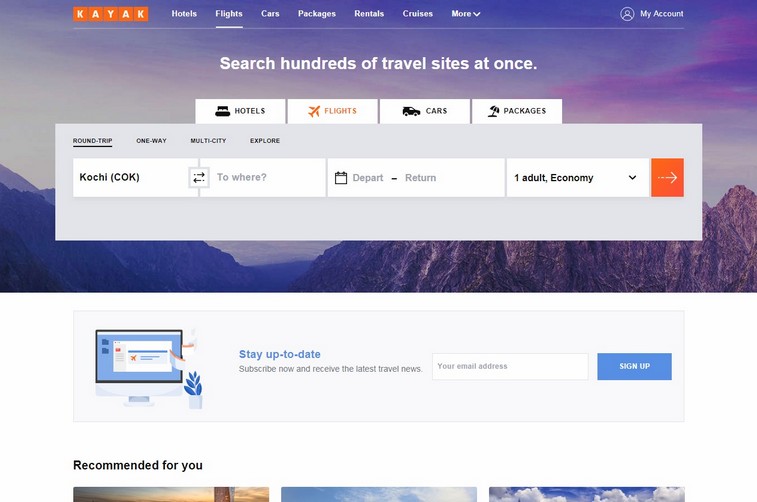
Task: Open the Return date picker
Action: [x=421, y=178]
